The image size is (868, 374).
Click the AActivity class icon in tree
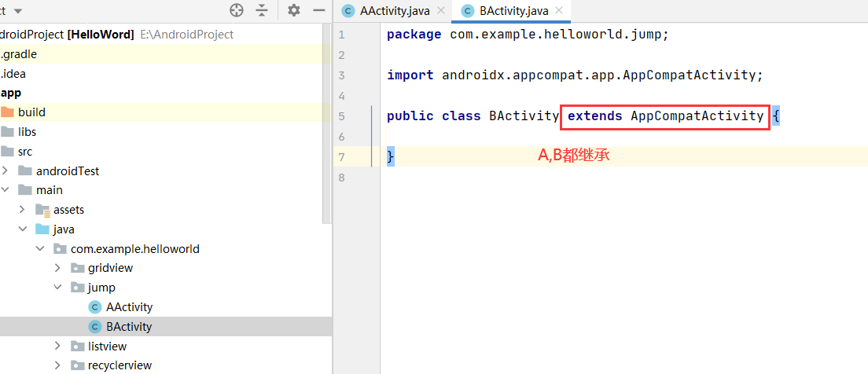coord(95,307)
